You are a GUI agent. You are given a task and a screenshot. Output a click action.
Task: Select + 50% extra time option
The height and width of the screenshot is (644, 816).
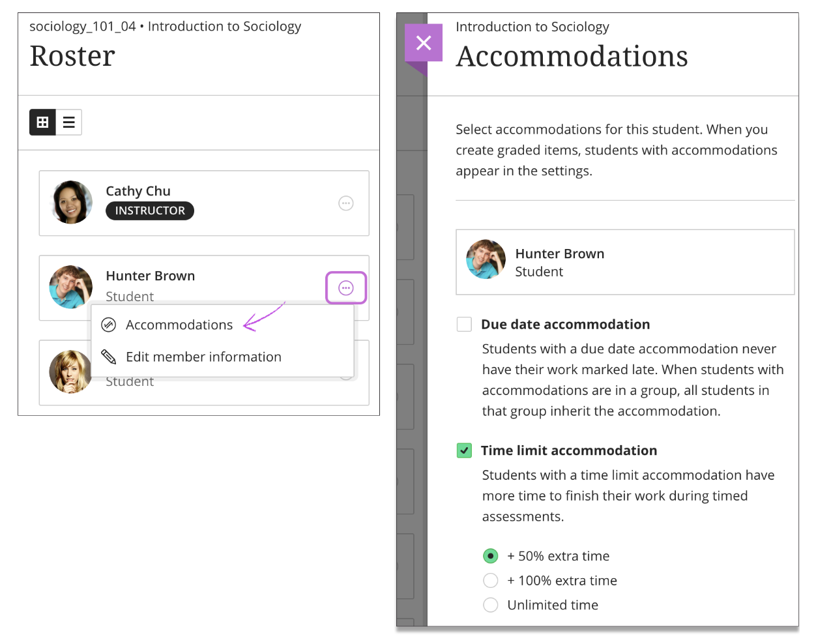pos(491,556)
